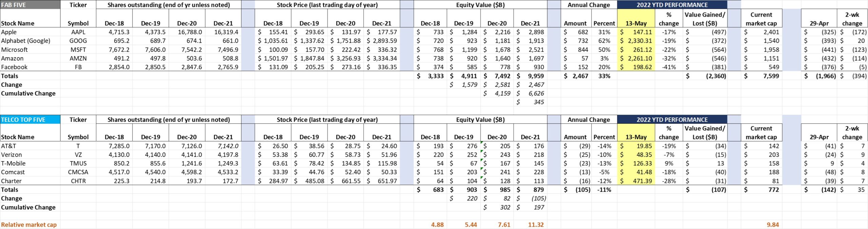Select the Relative market cap label
The height and width of the screenshot is (229, 868).
pyautogui.click(x=29, y=225)
